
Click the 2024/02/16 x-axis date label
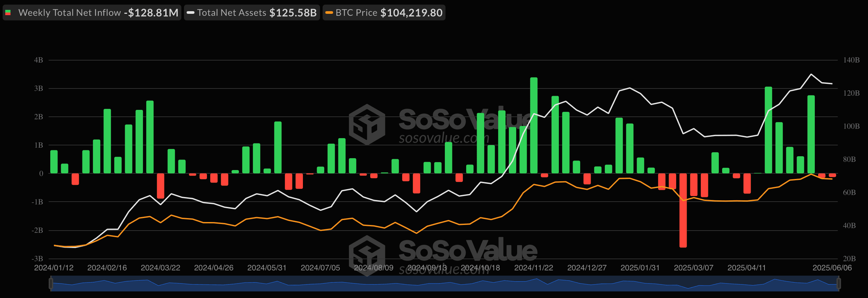[x=107, y=268]
